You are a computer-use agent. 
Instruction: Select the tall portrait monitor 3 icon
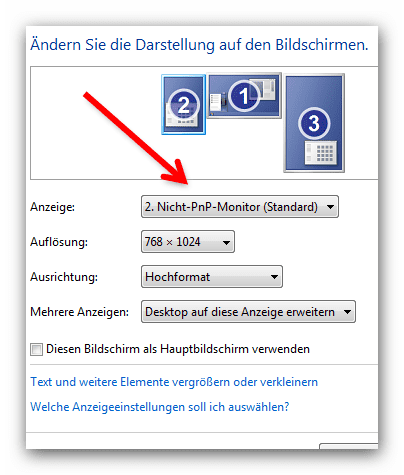coord(314,123)
